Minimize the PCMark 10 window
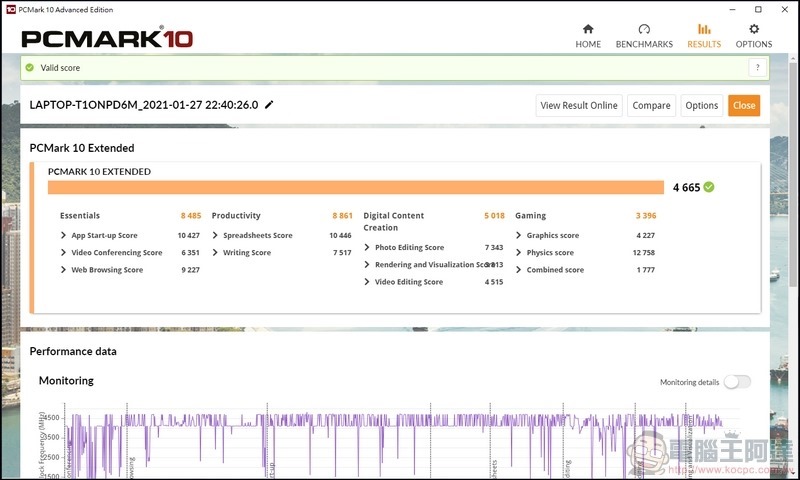 click(732, 9)
